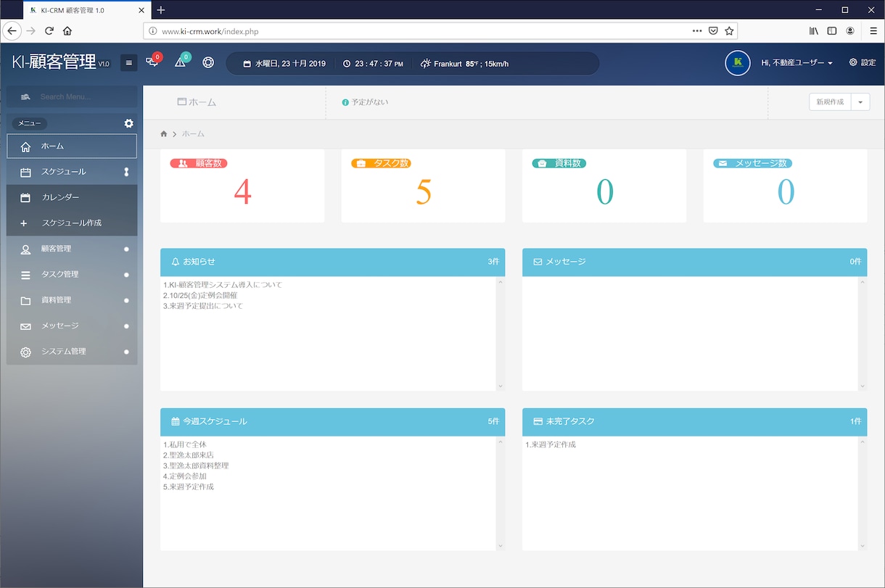Screen dimensions: 885x588
Task: Click notice '2.10/25(金)定例会開催'
Action: pyautogui.click(x=200, y=295)
